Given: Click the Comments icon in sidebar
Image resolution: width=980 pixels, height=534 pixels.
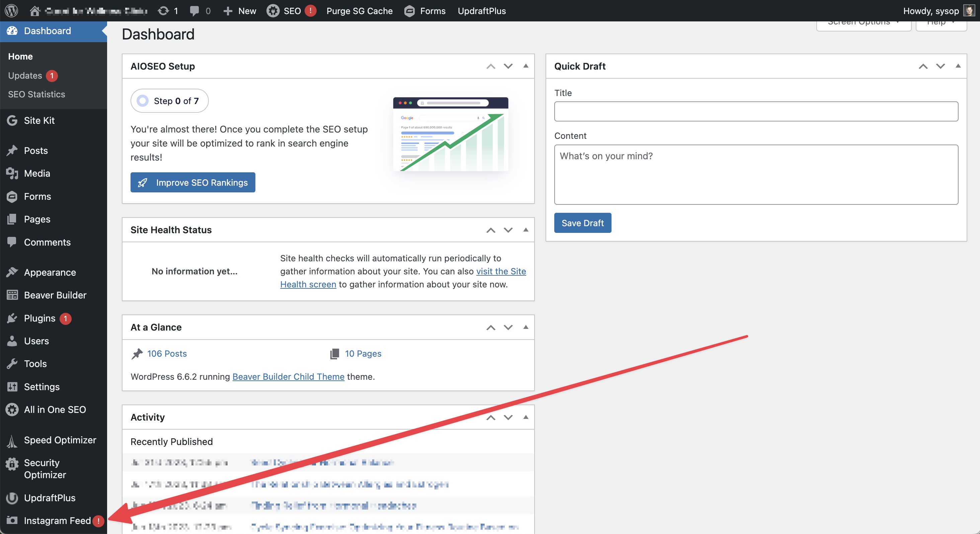Looking at the screenshot, I should pyautogui.click(x=12, y=242).
